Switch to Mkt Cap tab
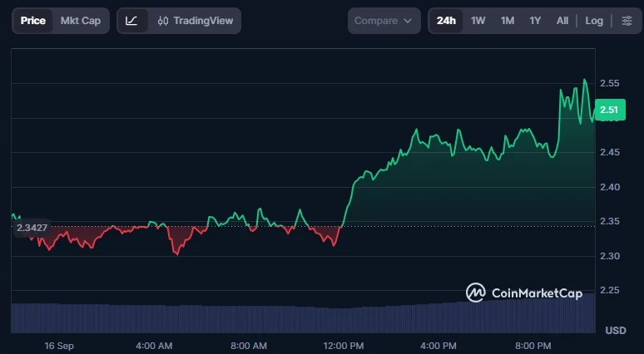 [81, 21]
